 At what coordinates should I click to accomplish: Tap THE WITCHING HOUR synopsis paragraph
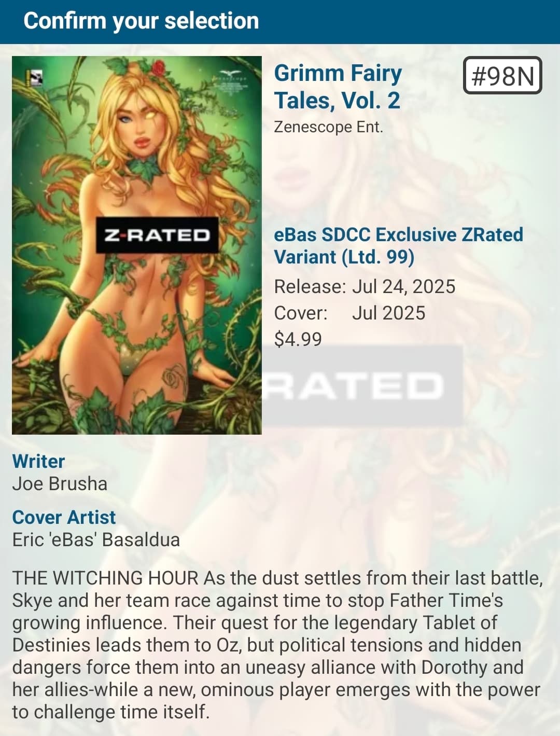point(277,645)
